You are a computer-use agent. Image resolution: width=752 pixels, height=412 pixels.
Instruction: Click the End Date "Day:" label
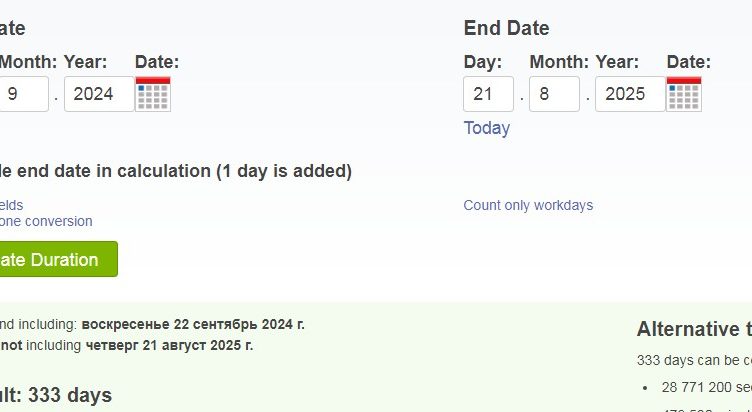pyautogui.click(x=482, y=62)
